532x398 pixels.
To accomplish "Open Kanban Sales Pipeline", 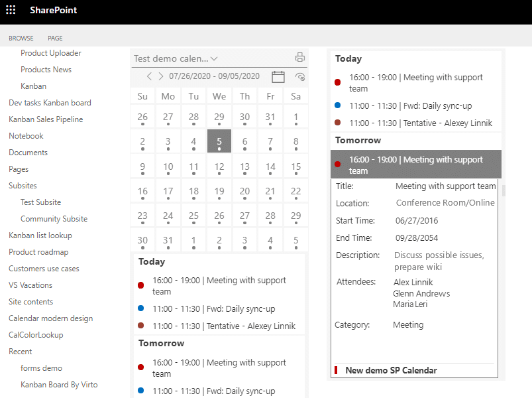I will (x=46, y=119).
